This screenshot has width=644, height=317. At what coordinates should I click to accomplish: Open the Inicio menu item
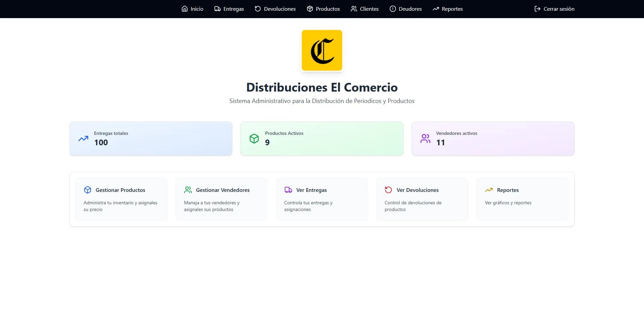coord(192,9)
